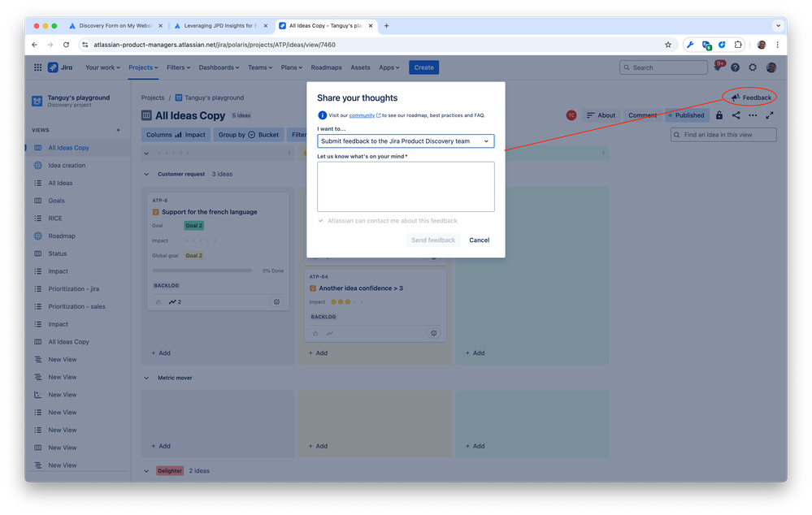Image resolution: width=812 pixels, height=515 pixels.
Task: Click the Find an idea search field
Action: click(x=723, y=134)
